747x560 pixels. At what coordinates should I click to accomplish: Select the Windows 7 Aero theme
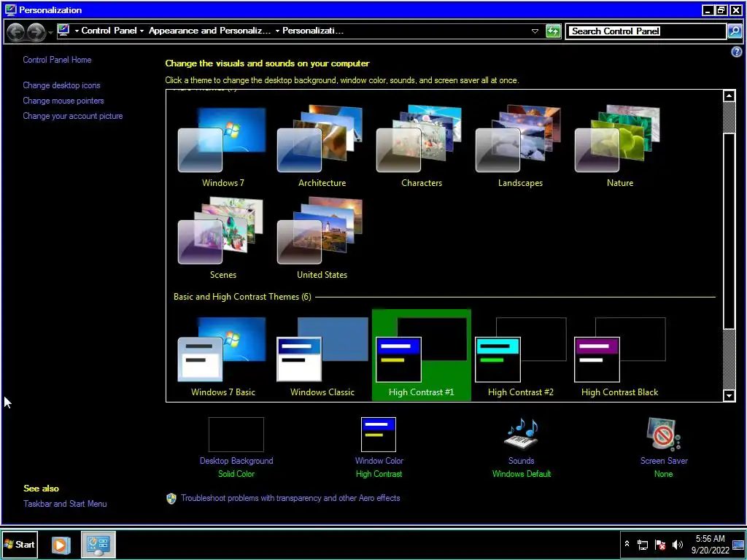[x=222, y=146]
